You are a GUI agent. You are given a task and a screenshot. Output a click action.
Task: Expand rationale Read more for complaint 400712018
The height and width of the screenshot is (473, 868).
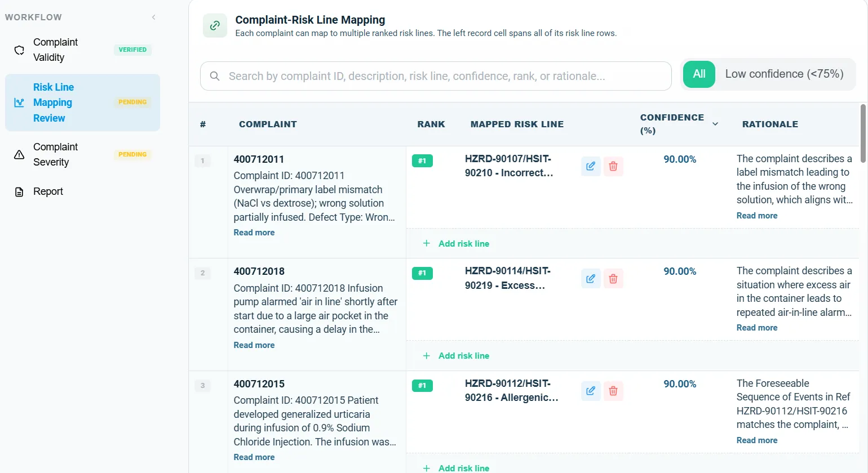tap(757, 328)
